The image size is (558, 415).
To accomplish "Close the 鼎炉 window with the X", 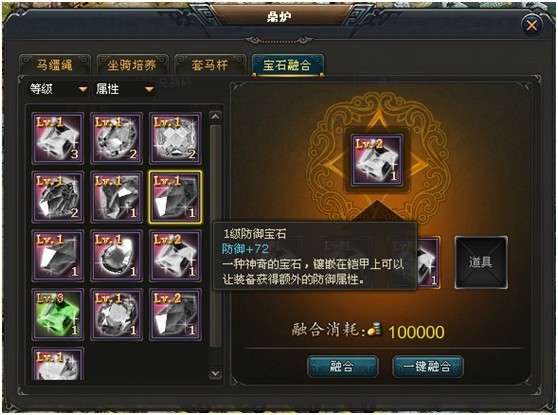I will [x=532, y=25].
